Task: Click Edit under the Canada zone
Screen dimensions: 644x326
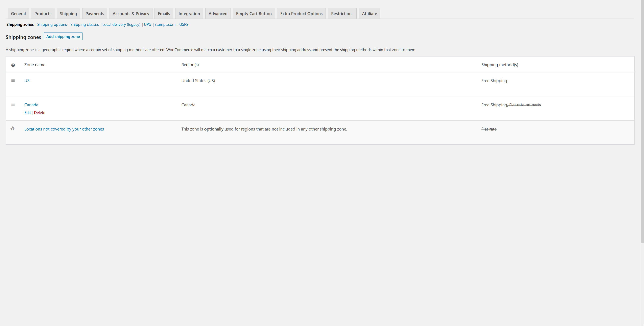Action: tap(27, 113)
